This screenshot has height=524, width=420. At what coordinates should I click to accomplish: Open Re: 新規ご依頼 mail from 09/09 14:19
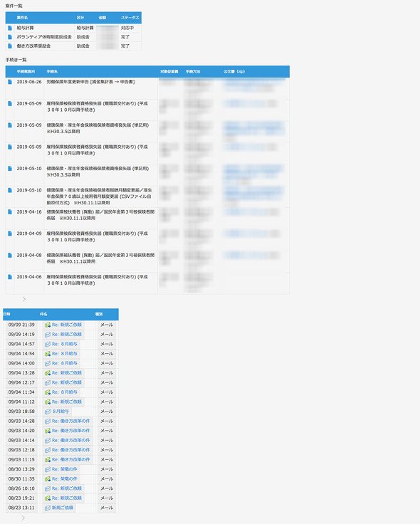[x=66, y=335]
